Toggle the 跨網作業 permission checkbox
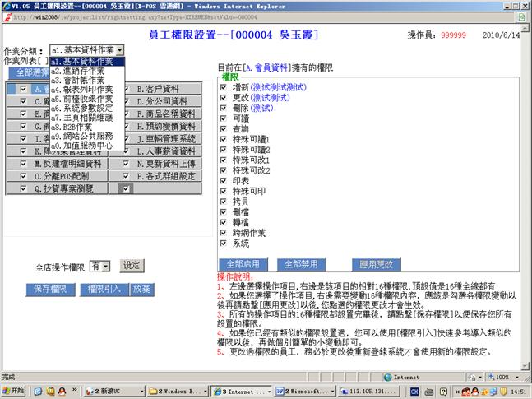This screenshot has height=399, width=532. click(x=224, y=233)
